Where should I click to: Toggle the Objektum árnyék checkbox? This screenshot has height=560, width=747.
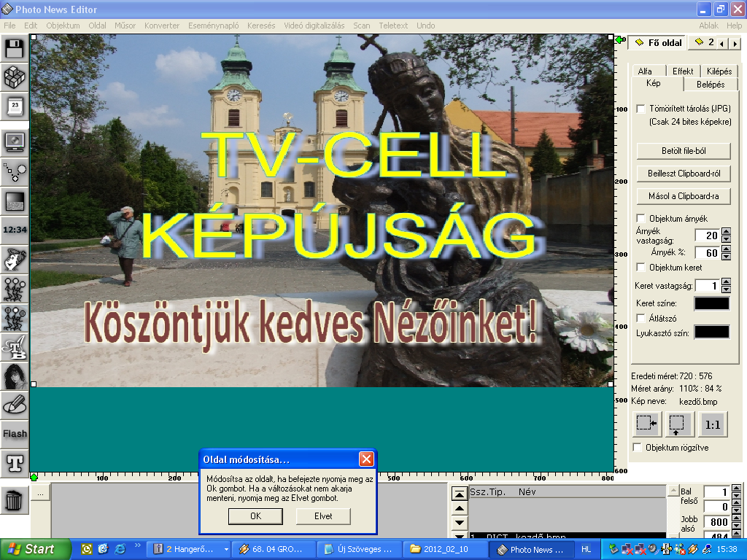(640, 219)
